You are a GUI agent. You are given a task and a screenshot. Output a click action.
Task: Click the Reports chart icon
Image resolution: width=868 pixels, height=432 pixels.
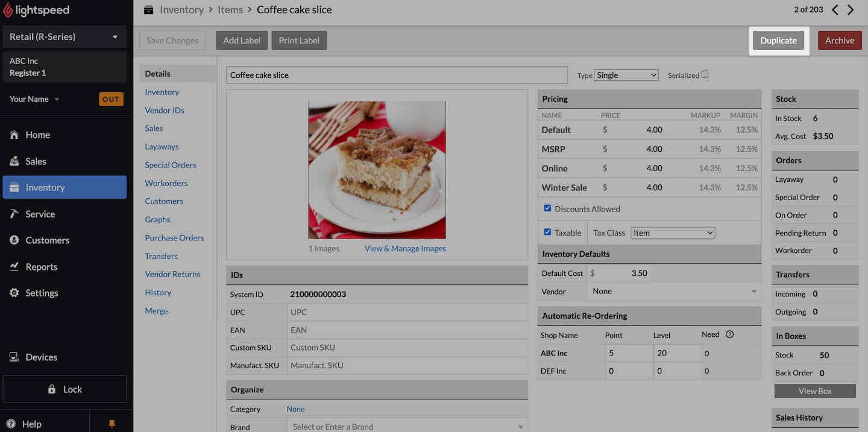pyautogui.click(x=14, y=267)
